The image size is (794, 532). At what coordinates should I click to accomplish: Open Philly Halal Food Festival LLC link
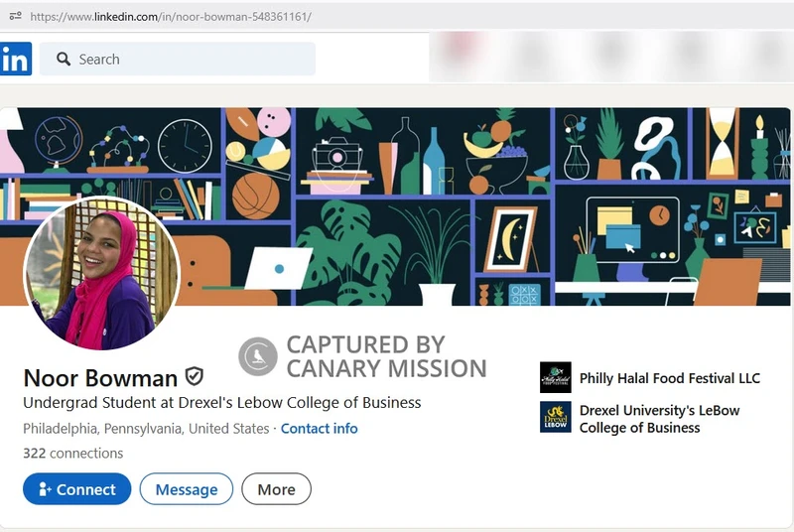(669, 378)
